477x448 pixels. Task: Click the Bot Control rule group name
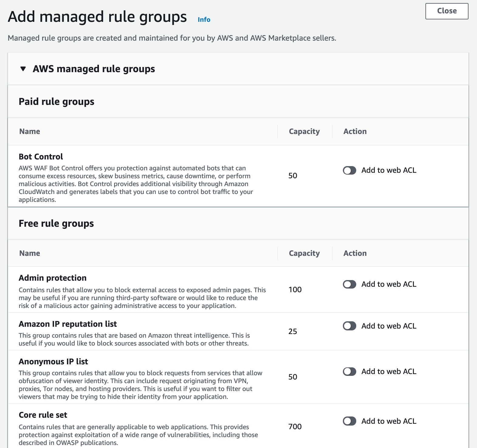coord(41,157)
